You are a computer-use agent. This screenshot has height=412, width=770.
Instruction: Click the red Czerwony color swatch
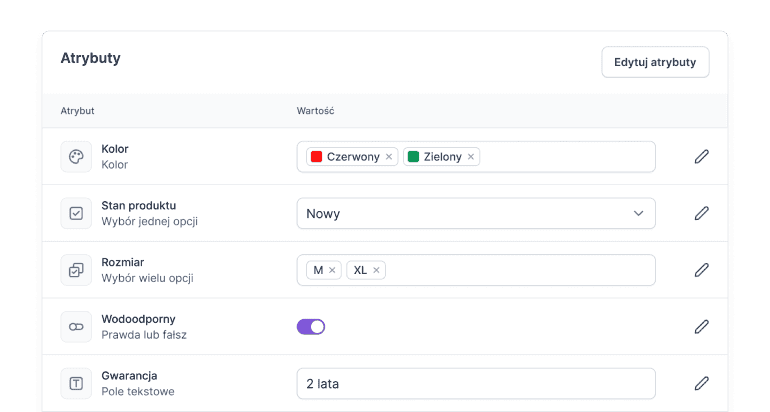(x=316, y=157)
